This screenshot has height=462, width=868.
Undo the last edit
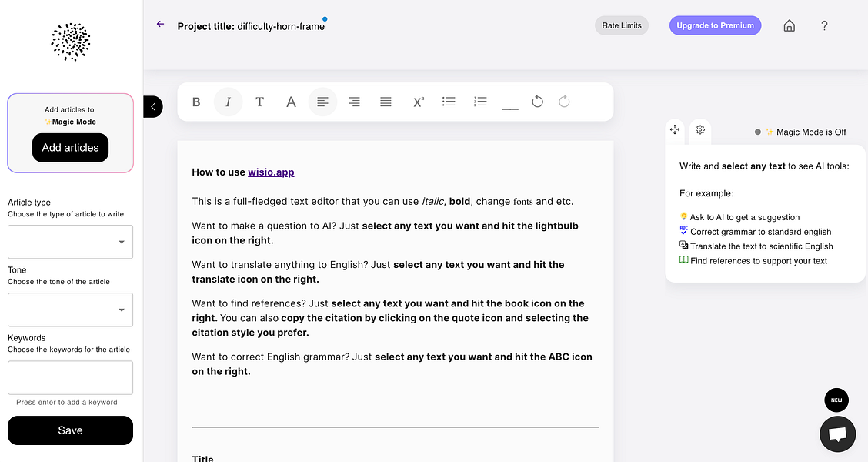[538, 102]
